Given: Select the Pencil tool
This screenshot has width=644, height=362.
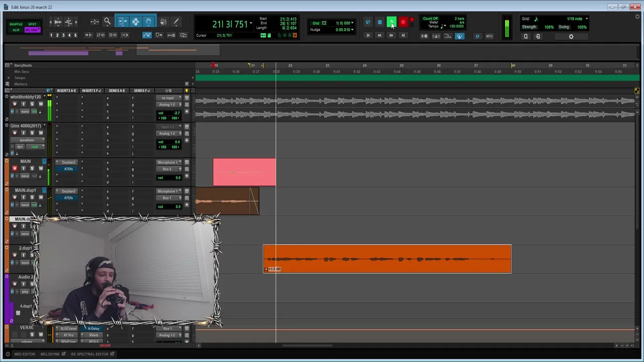Looking at the screenshot, I should [176, 22].
